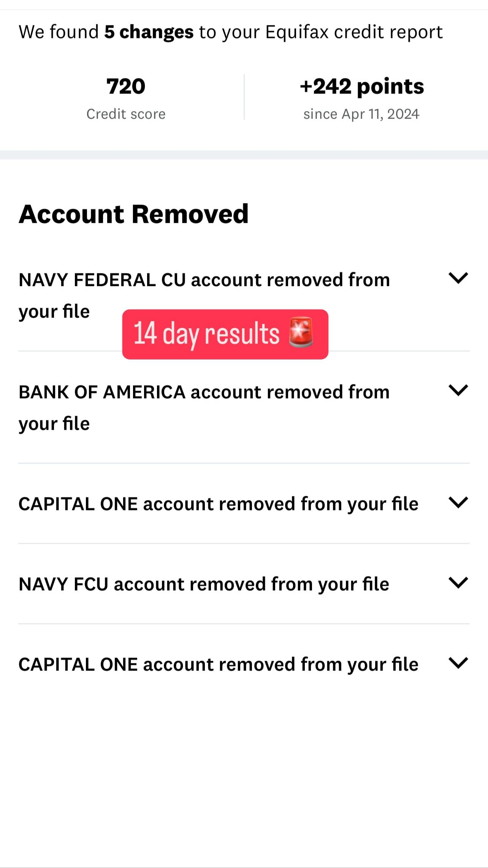
Task: Click the "since Apr 11, 2024" date
Action: click(361, 114)
